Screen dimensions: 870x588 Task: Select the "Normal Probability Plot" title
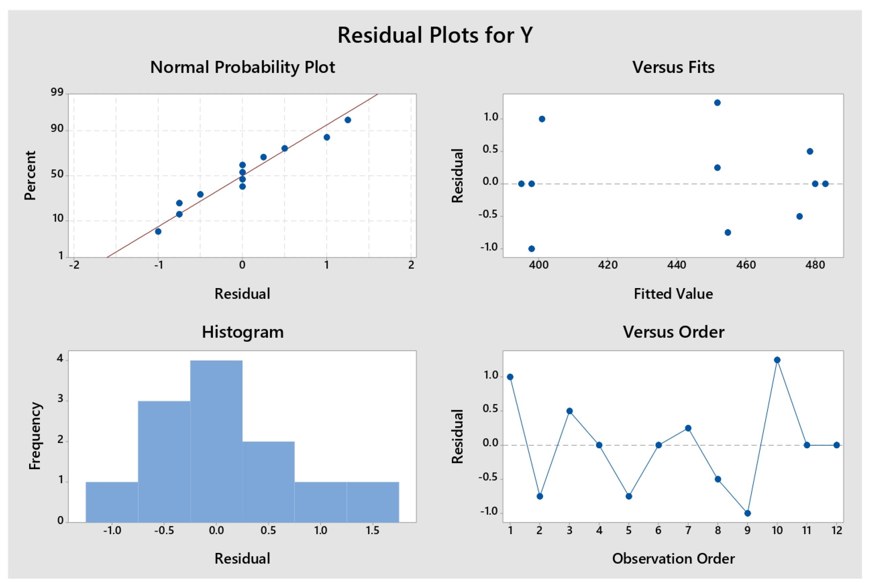(x=242, y=67)
